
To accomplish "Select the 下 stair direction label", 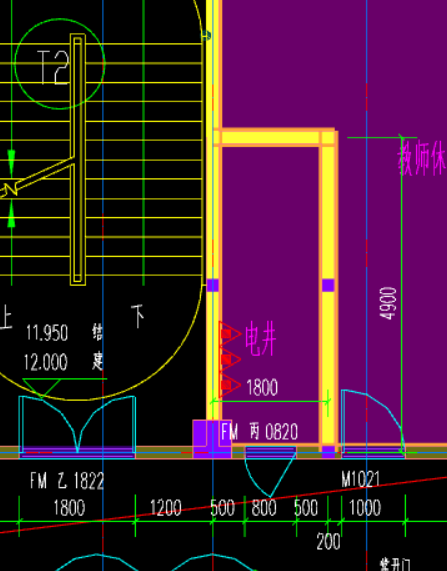I will pos(138,316).
